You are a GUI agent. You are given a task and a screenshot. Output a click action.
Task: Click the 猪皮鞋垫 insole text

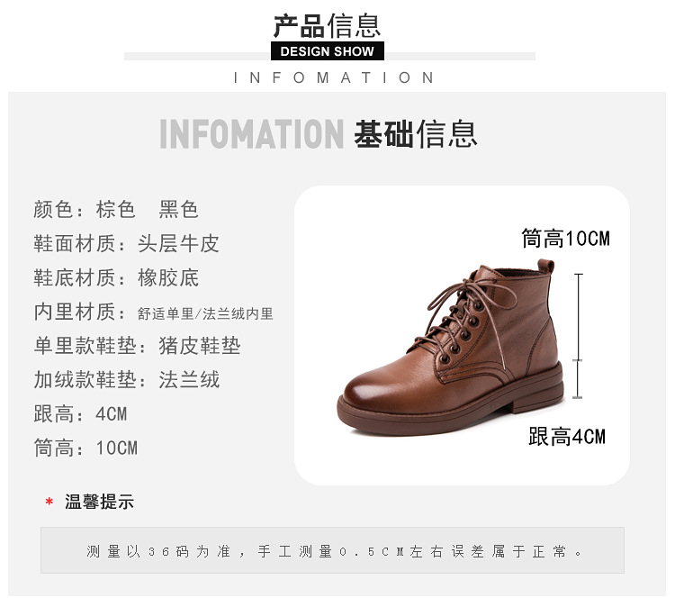(200, 346)
